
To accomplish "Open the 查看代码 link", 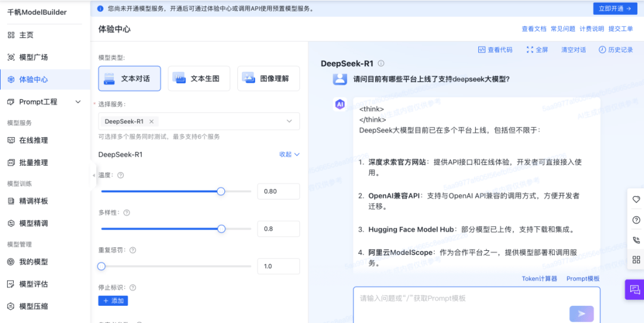I will pos(496,49).
